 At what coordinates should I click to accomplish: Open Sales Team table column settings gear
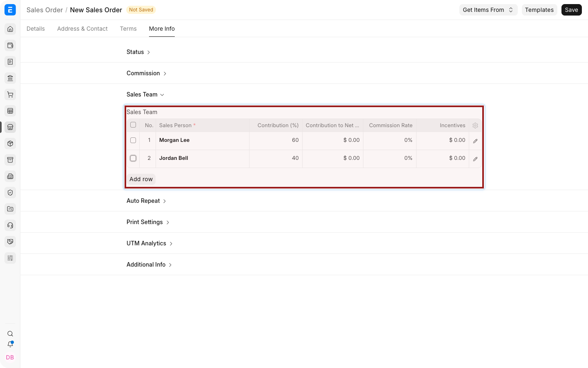pyautogui.click(x=475, y=126)
